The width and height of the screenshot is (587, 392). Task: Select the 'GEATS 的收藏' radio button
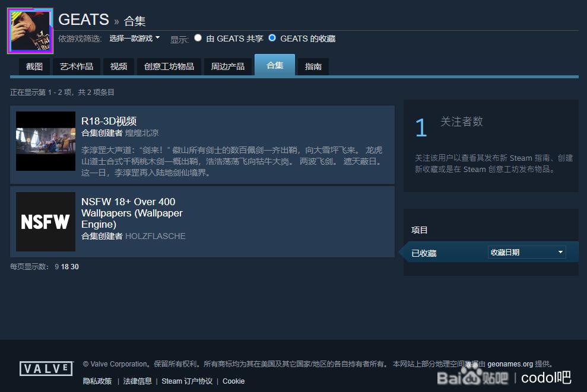click(272, 38)
